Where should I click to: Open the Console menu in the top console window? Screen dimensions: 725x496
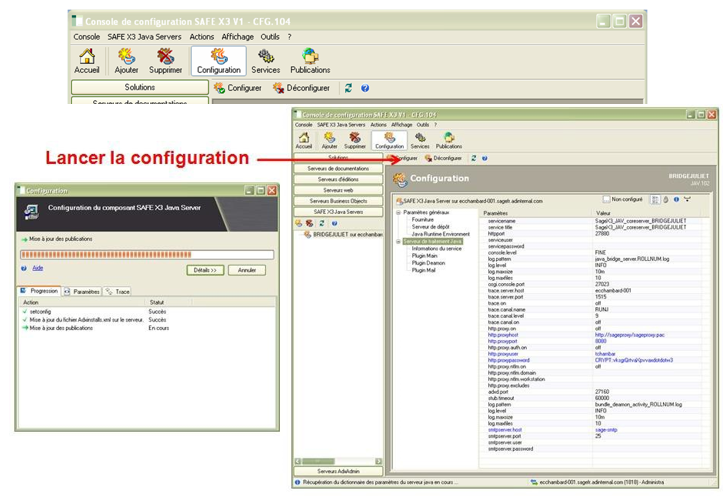pyautogui.click(x=86, y=37)
